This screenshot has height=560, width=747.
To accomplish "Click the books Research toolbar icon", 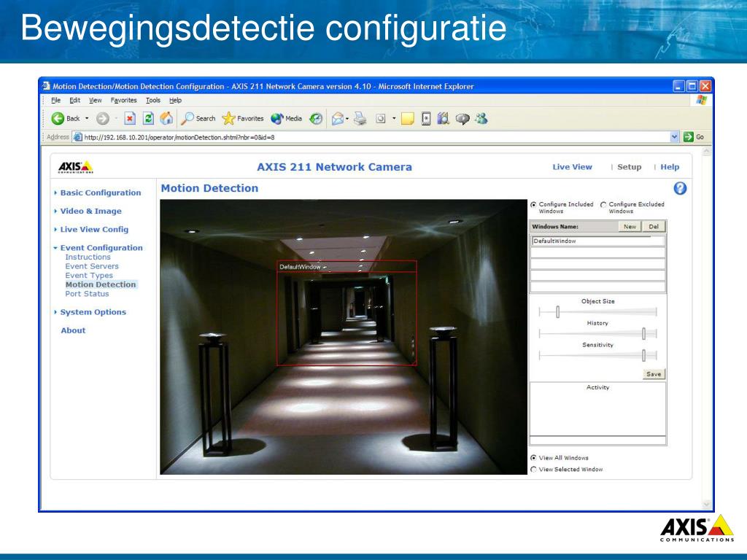I will coord(444,119).
